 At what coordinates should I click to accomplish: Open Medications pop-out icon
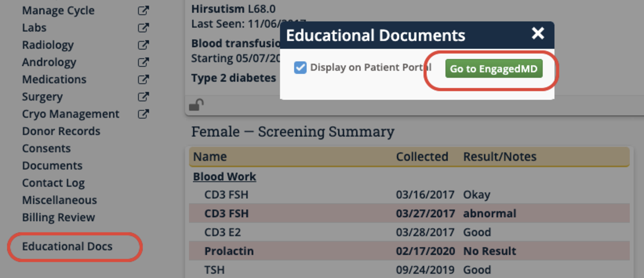[143, 80]
